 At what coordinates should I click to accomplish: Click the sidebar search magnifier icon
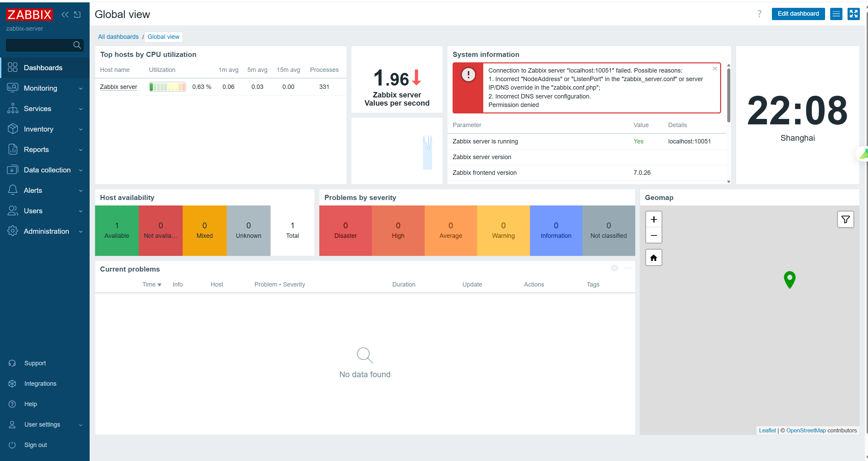77,45
